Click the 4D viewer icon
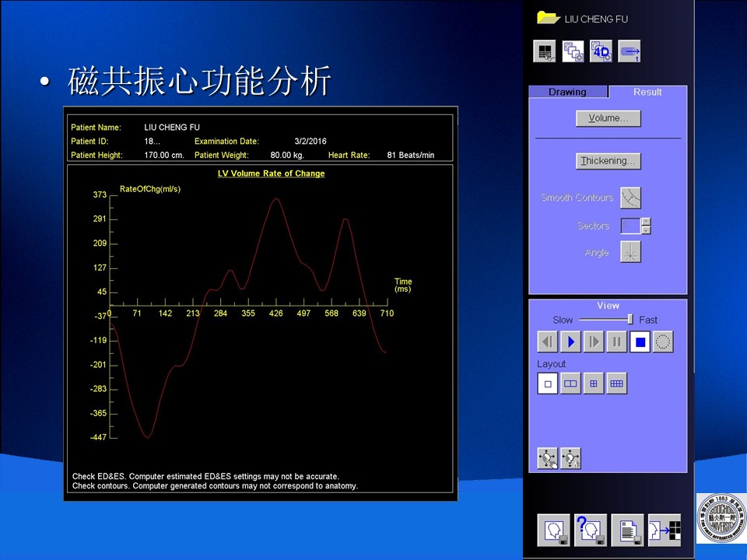 click(x=601, y=51)
